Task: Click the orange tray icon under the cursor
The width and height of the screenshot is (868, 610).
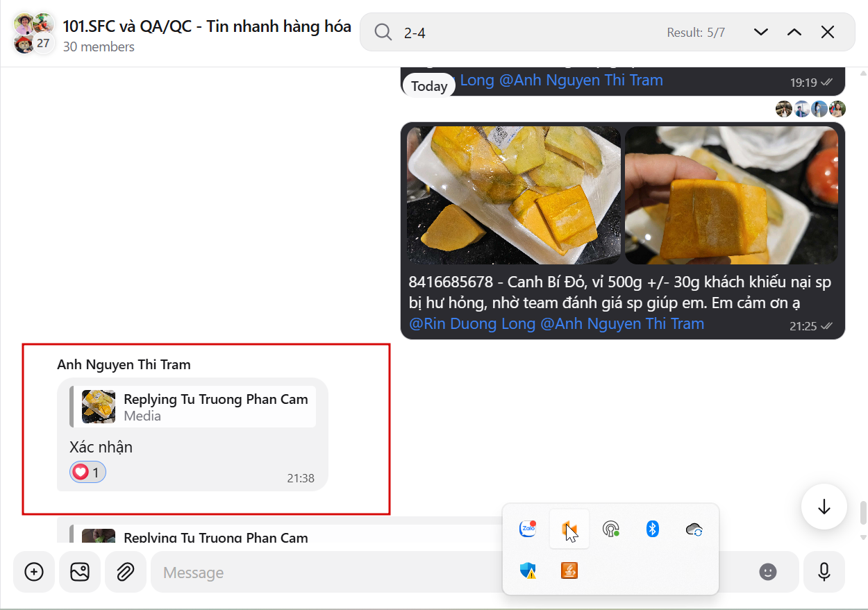Action: (569, 529)
